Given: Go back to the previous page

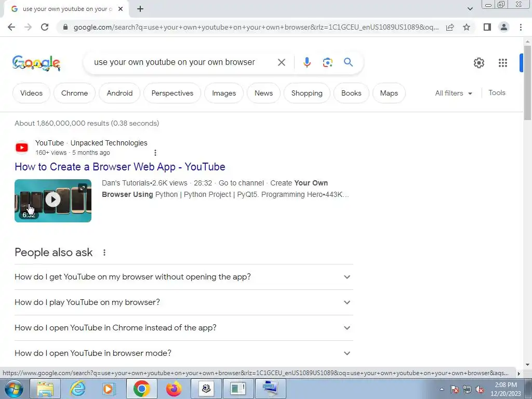Looking at the screenshot, I should point(11,27).
